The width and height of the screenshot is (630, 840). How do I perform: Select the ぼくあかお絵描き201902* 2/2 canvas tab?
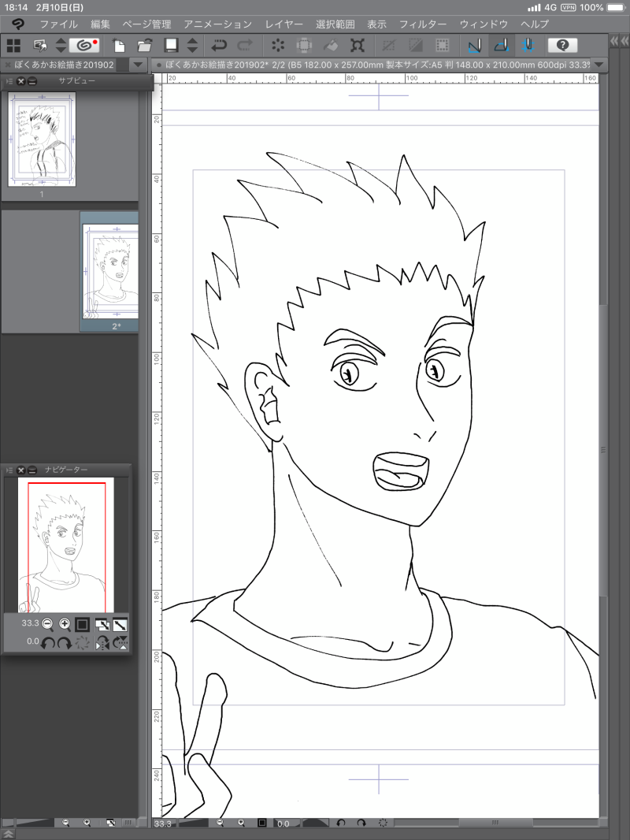pos(377,65)
